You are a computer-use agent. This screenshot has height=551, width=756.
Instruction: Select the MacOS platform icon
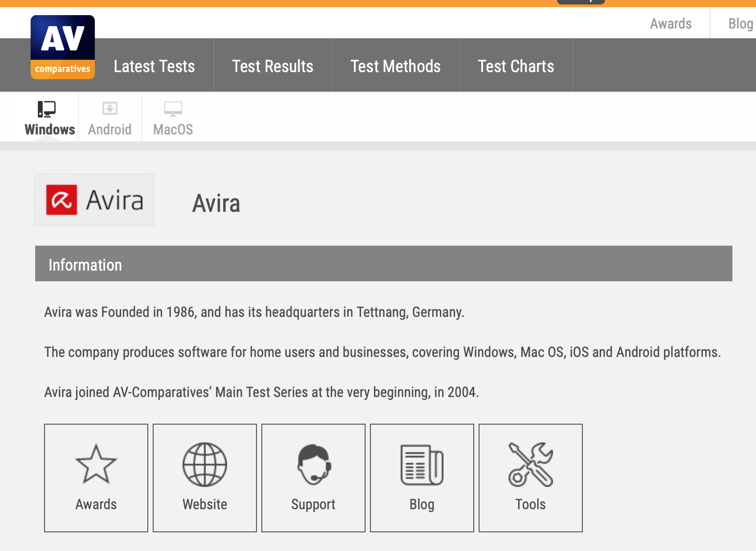tap(173, 109)
